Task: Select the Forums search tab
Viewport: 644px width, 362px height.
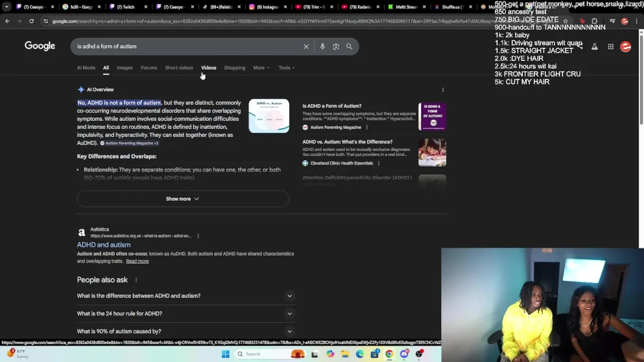Action: click(149, 68)
